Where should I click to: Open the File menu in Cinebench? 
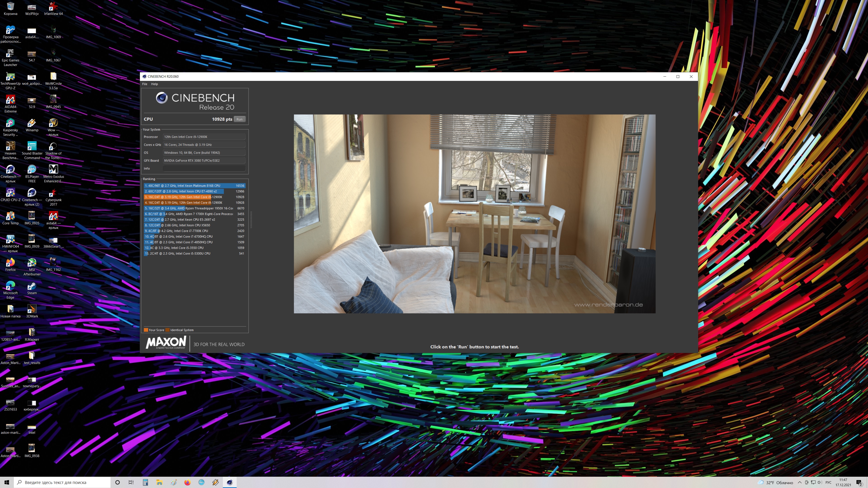pyautogui.click(x=145, y=84)
